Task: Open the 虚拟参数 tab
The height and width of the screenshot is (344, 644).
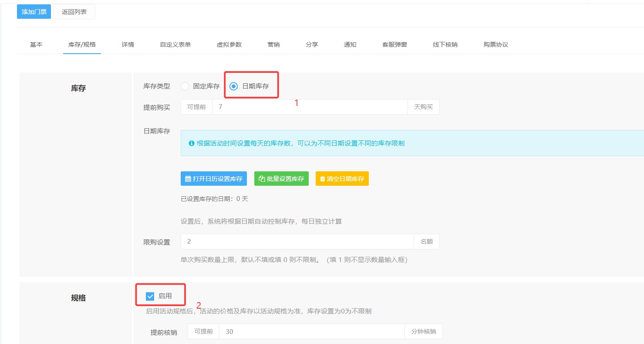Action: pos(229,44)
